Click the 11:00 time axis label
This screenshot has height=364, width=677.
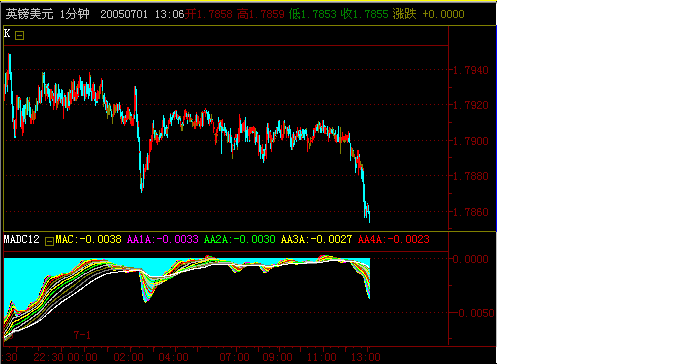(x=322, y=358)
